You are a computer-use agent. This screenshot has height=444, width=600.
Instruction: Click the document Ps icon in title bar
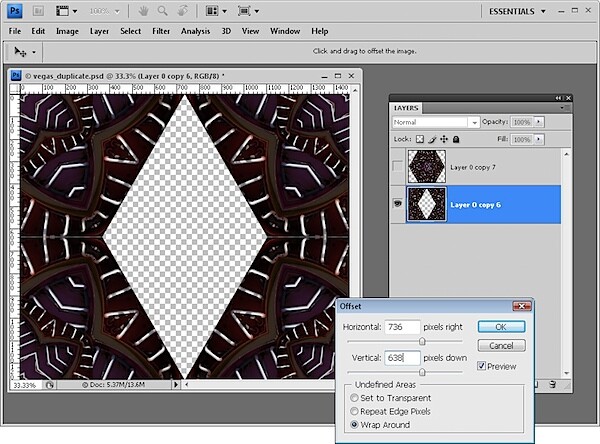(x=16, y=75)
